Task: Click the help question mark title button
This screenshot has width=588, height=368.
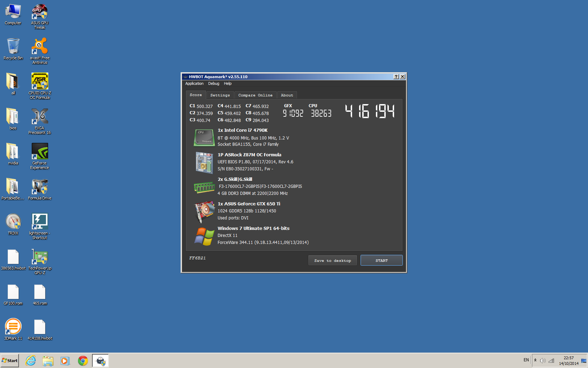Action: pos(396,77)
